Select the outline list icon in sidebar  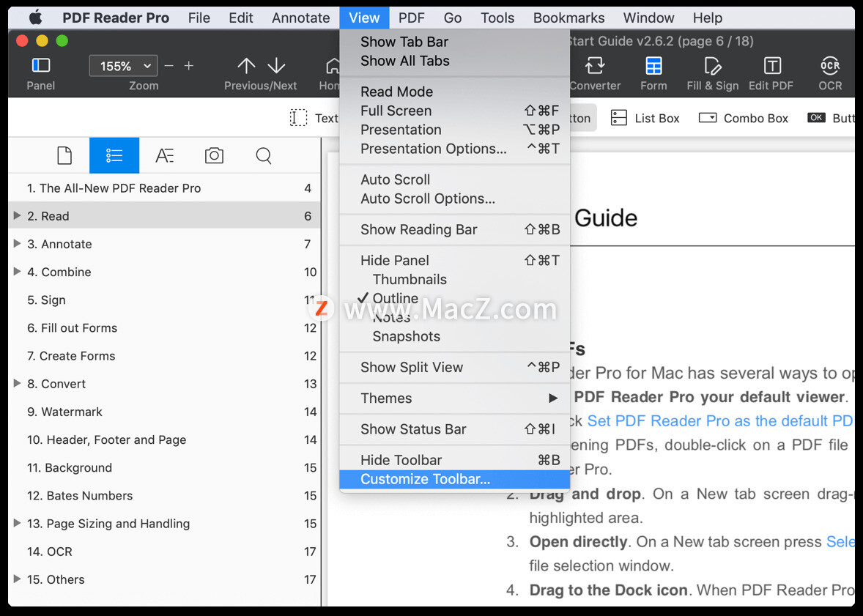(114, 156)
